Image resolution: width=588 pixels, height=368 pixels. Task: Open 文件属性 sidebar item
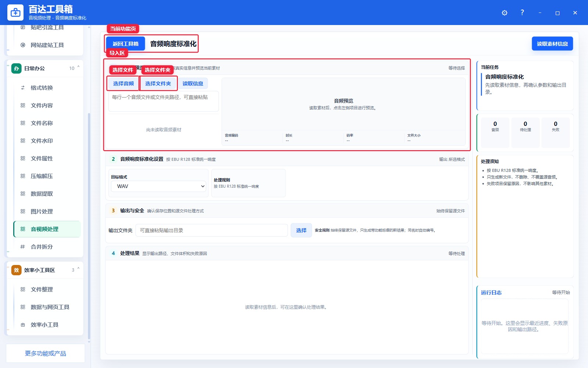47,158
